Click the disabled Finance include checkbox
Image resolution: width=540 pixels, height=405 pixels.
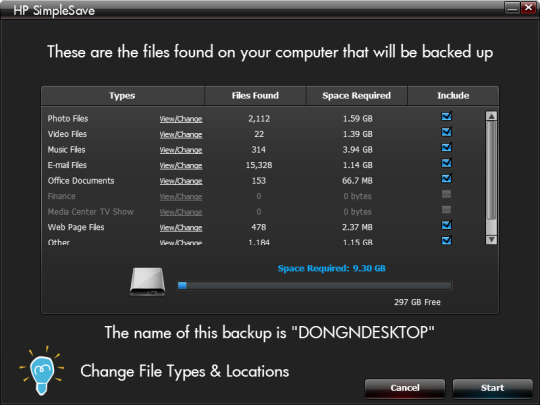(x=446, y=194)
